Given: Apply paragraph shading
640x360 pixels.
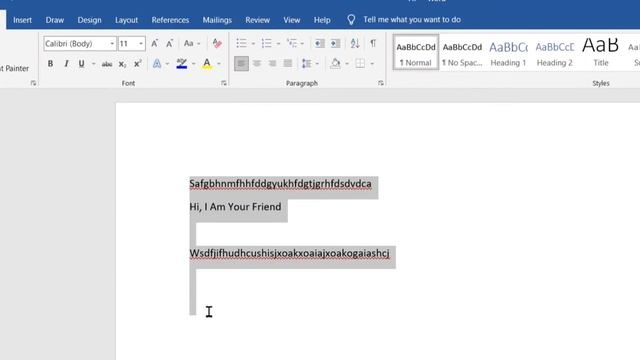Looking at the screenshot, I should click(336, 64).
